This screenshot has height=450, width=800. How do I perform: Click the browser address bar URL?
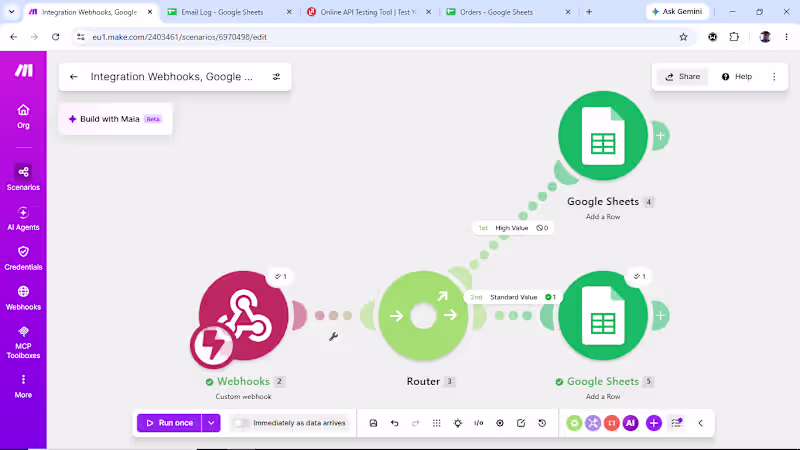point(180,37)
